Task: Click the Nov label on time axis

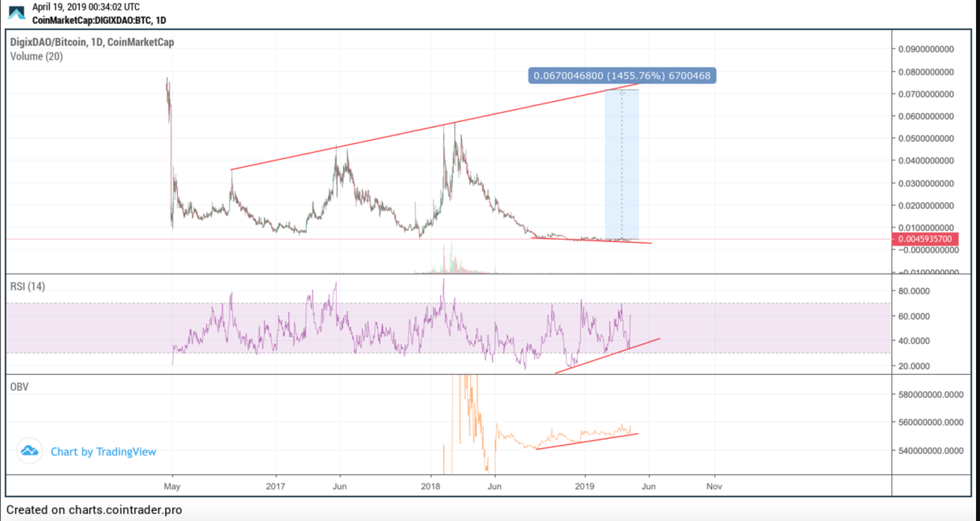Action: tap(714, 486)
